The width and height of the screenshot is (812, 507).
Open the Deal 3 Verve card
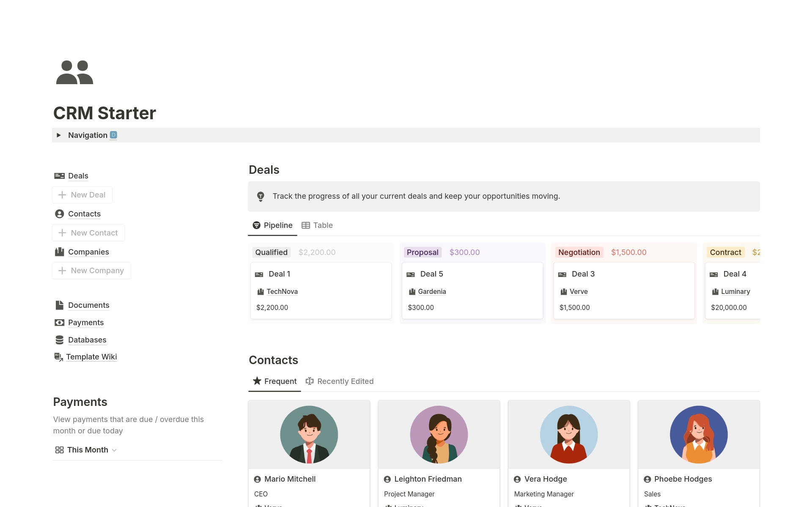pyautogui.click(x=624, y=290)
